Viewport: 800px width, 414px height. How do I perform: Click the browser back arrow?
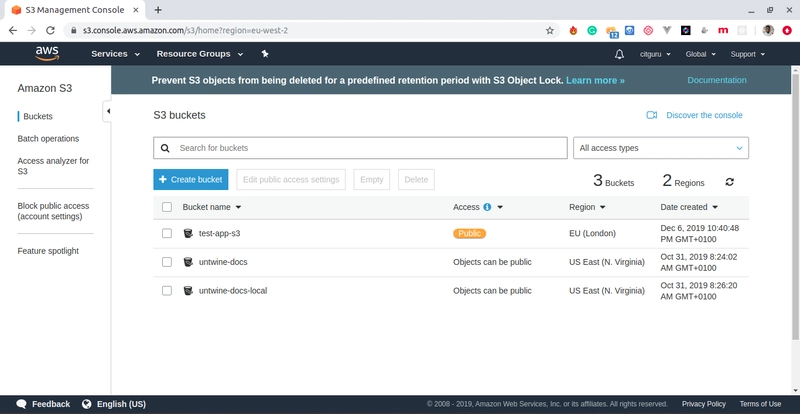(13, 31)
